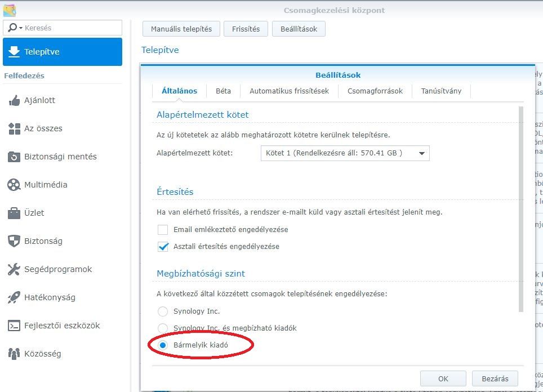Click the Bezárás button
Viewport: 543px width, 392px height.
point(495,378)
